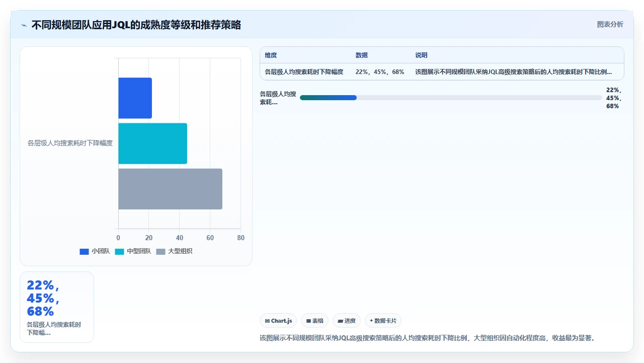Click the 维度 column header
644x363 pixels.
pyautogui.click(x=271, y=55)
